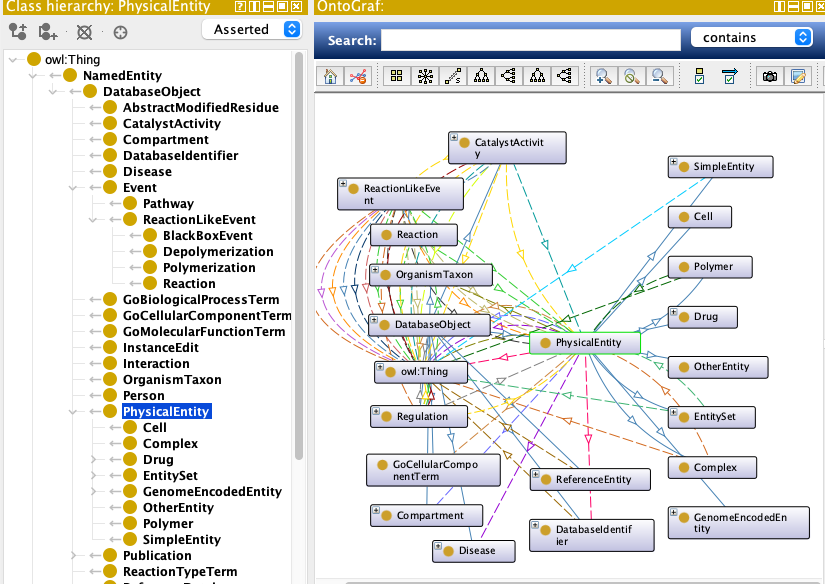Viewport: 825px width, 584px height.
Task: Click the PhysicalEntity node in the graph
Action: coord(585,342)
